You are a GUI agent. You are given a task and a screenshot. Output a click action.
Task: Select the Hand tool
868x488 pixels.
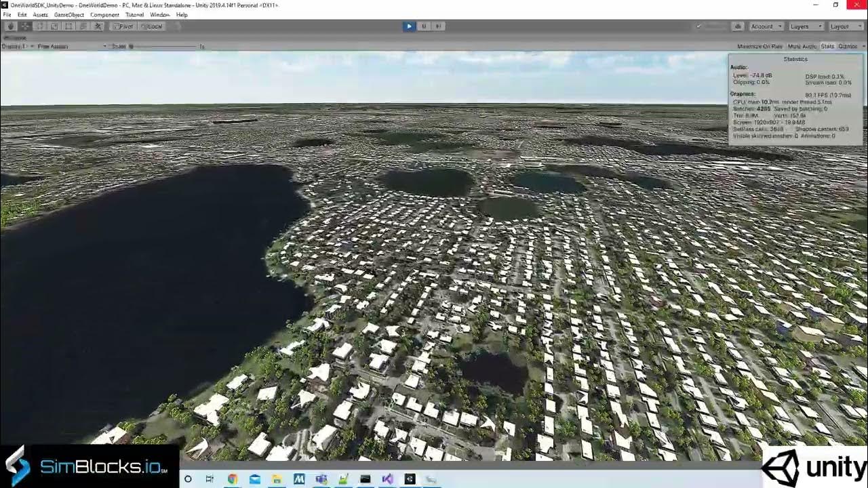point(11,26)
